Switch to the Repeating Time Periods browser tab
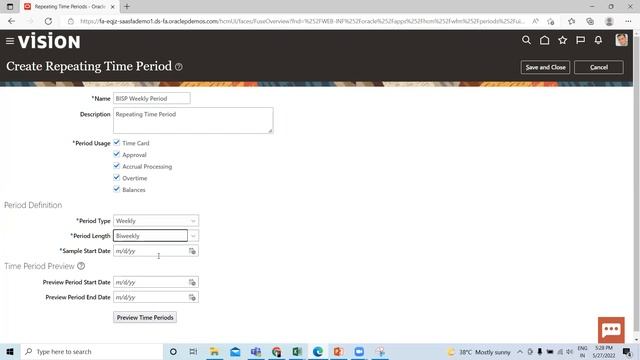 [x=69, y=7]
